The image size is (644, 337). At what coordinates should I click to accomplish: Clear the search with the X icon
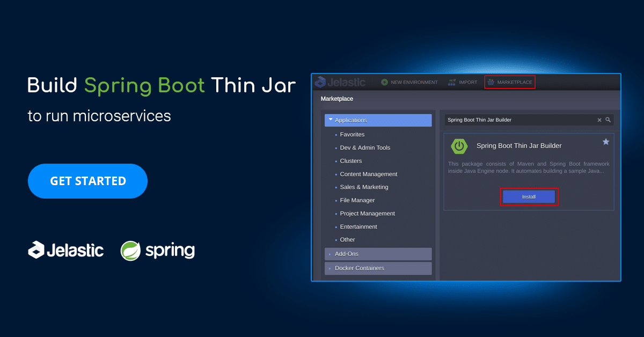coord(599,120)
